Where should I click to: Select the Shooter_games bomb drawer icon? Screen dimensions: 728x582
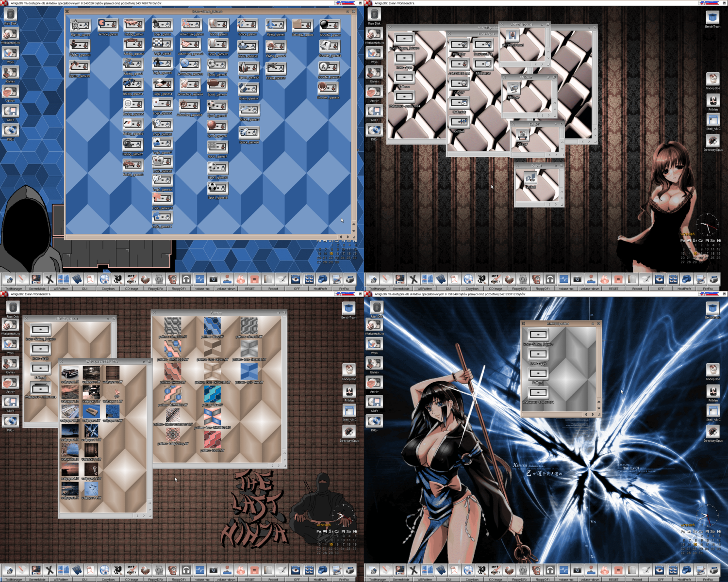(x=330, y=25)
